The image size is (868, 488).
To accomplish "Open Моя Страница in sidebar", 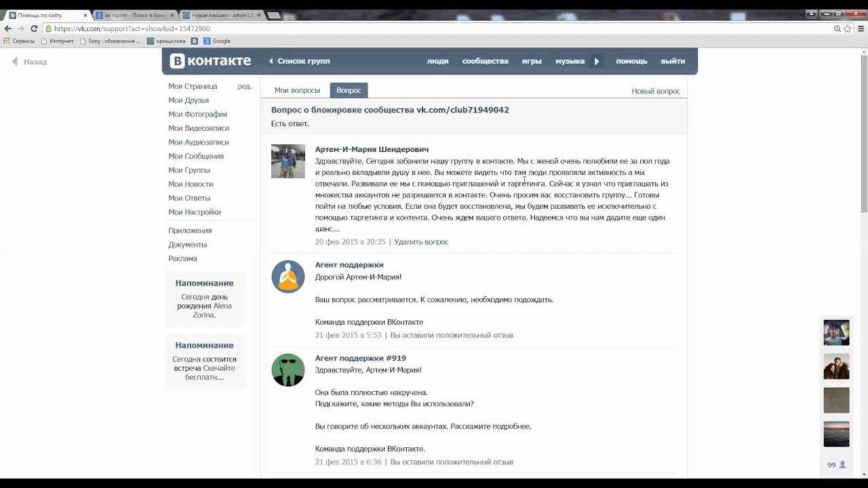I will click(193, 86).
